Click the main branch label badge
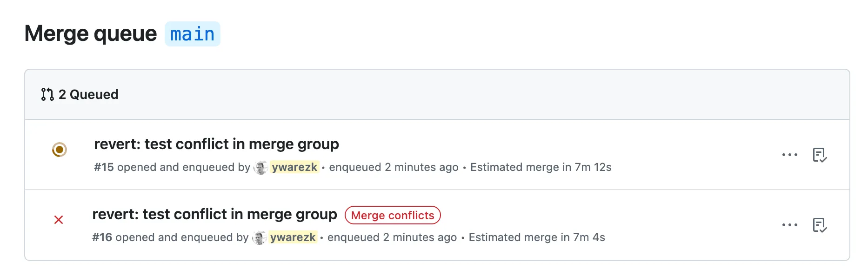Image resolution: width=868 pixels, height=275 pixels. click(192, 33)
